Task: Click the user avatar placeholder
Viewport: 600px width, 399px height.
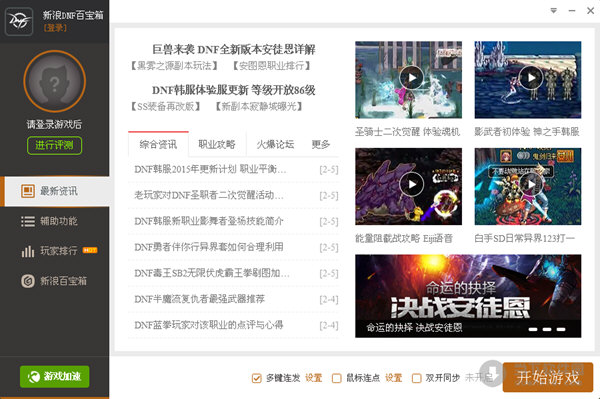Action: [55, 81]
